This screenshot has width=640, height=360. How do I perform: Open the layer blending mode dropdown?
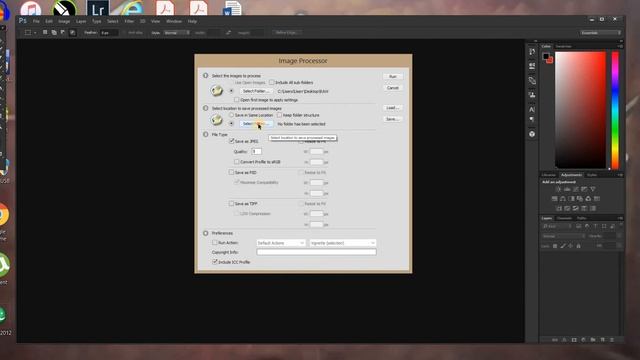(563, 236)
